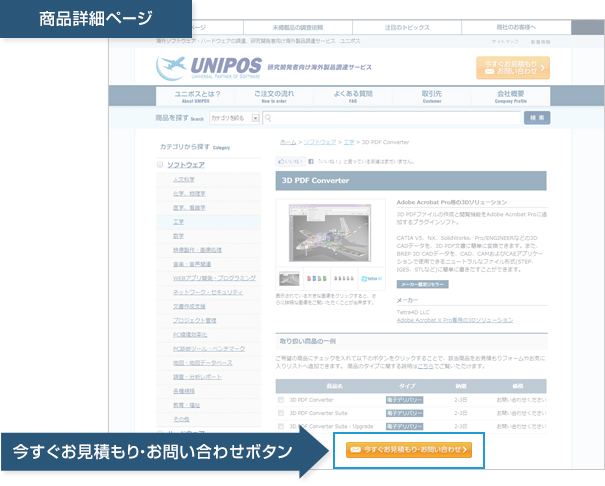
Task: Open the 注目のトピックス top tab
Action: (x=407, y=27)
